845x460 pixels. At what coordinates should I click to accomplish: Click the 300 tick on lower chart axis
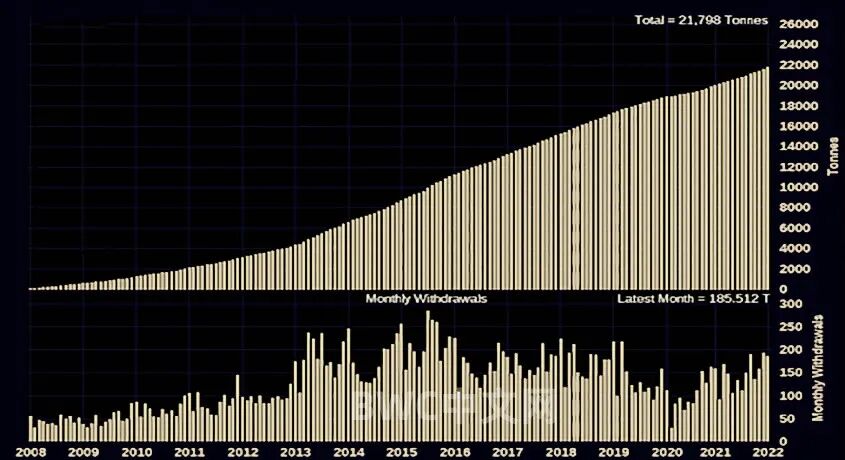click(x=791, y=304)
